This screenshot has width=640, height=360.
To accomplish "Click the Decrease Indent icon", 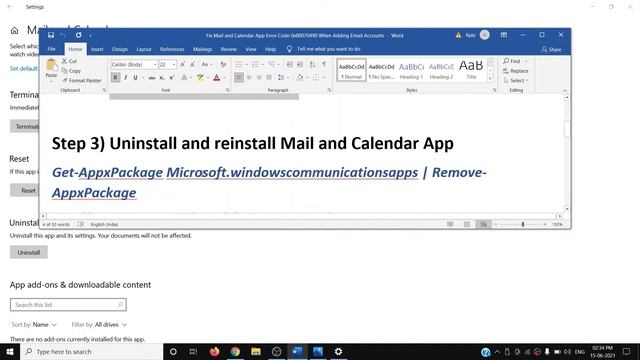I will (x=289, y=64).
